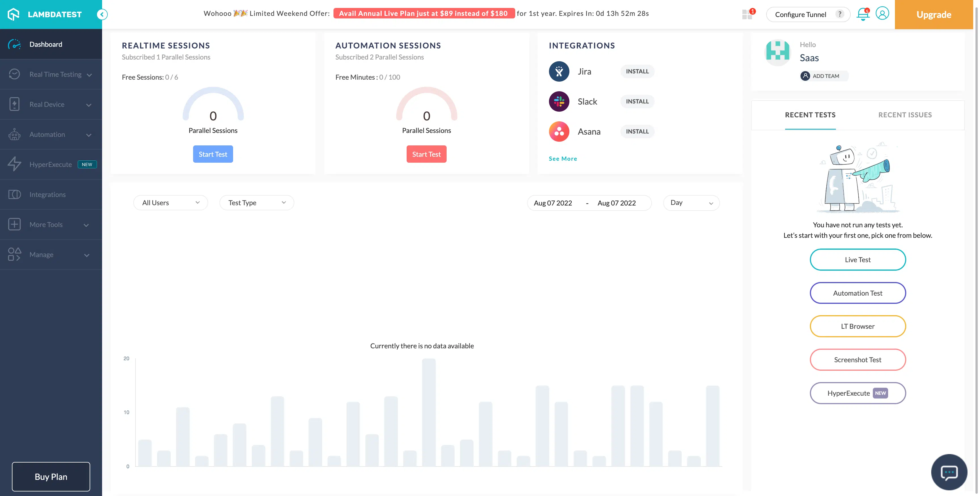
Task: Expand Automation menu chevron
Action: tap(89, 135)
